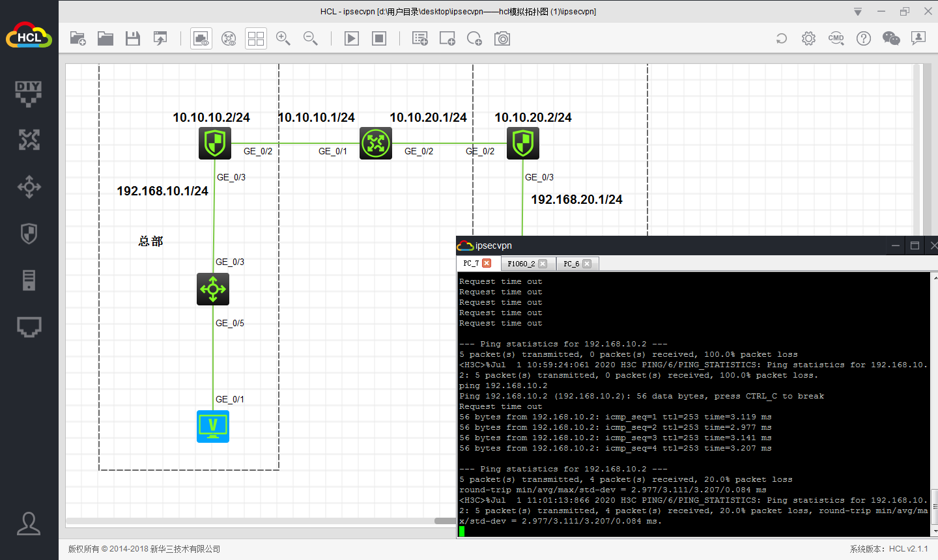Close the PC_7 terminal tab
The image size is (938, 560).
click(x=487, y=264)
